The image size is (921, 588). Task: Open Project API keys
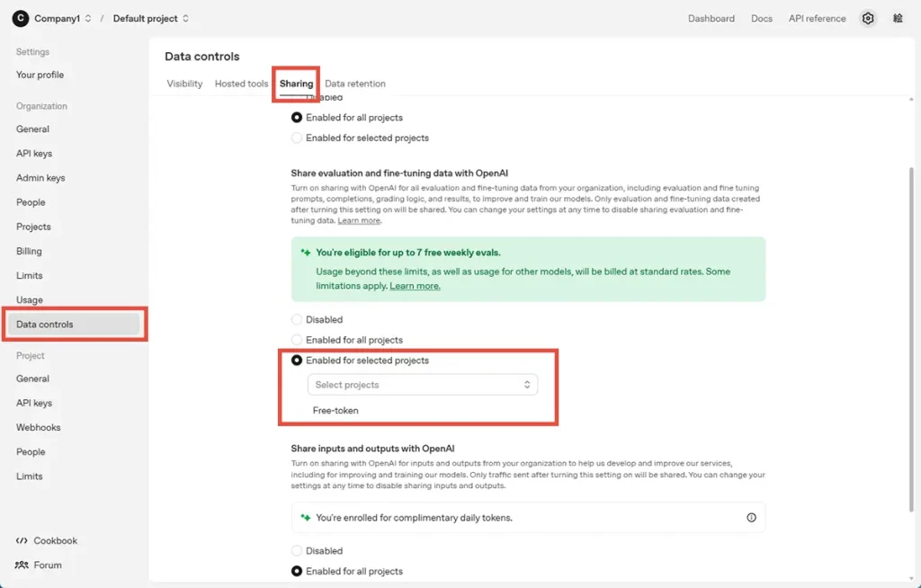click(x=34, y=403)
